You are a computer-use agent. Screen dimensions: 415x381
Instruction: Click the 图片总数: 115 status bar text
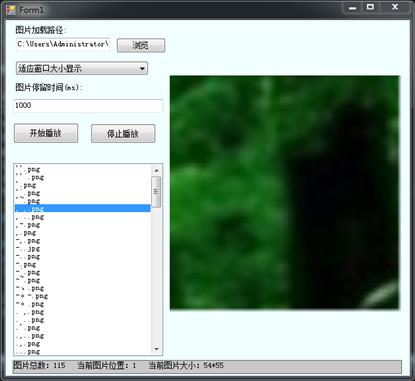point(39,366)
